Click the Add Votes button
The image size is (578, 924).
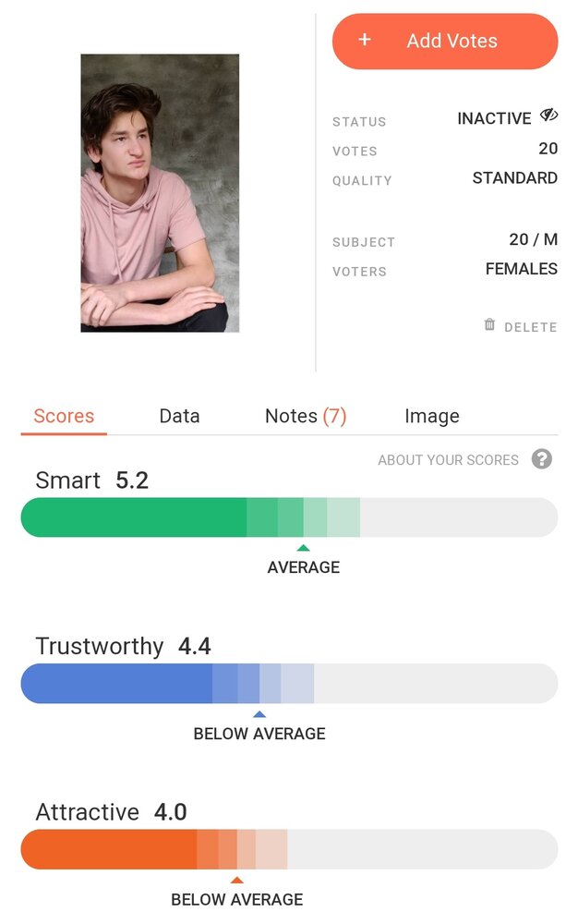pos(444,41)
